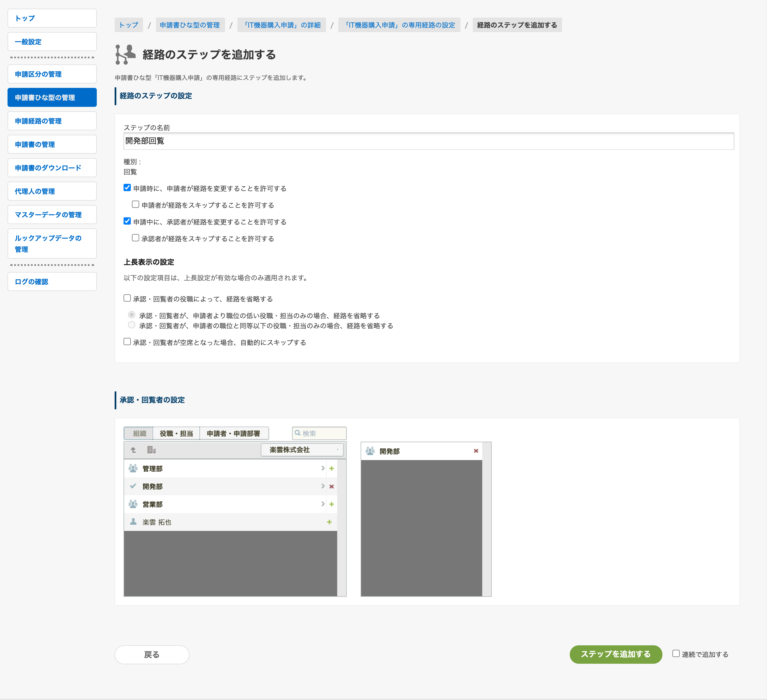Viewport: 767px width, 700px height.
Task: Toggle 申請中に、承認者が経路を変更することを許可する checkbox
Action: pyautogui.click(x=127, y=221)
